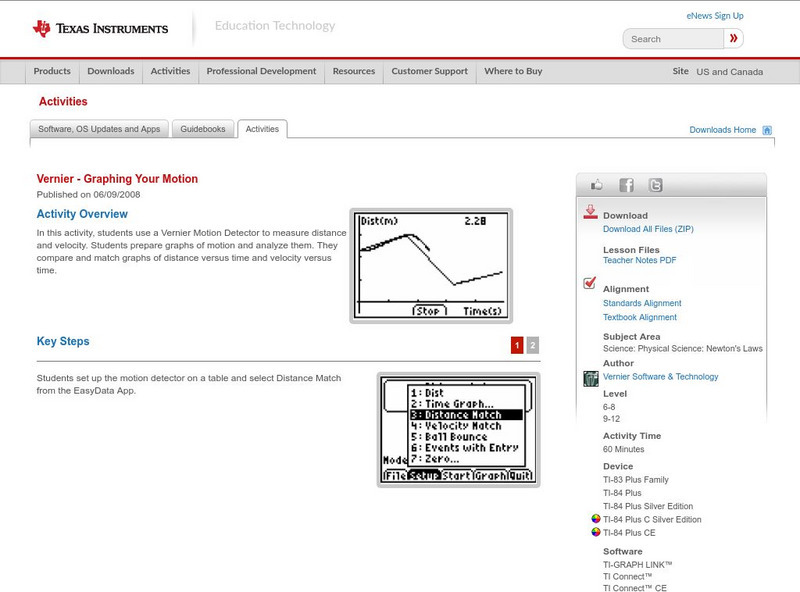Open the US and Canada site selector

tap(729, 72)
